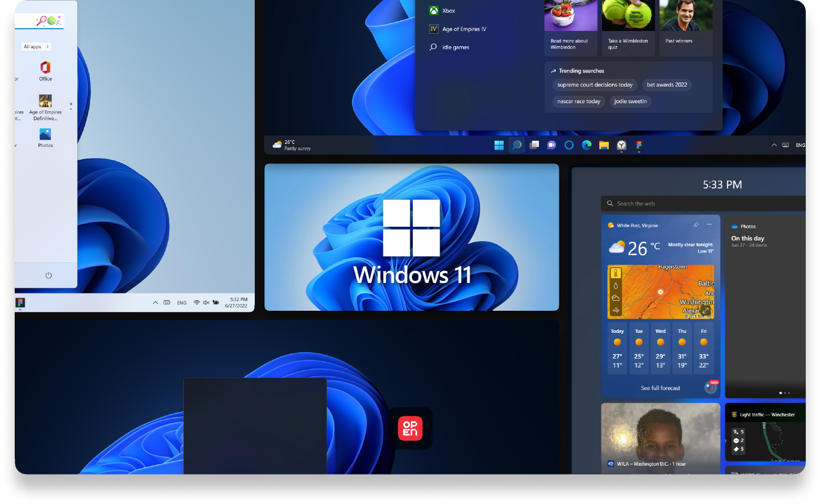Launch Teams Chat from the dark taskbar
Viewport: 821px width, 504px height.
coord(552,145)
